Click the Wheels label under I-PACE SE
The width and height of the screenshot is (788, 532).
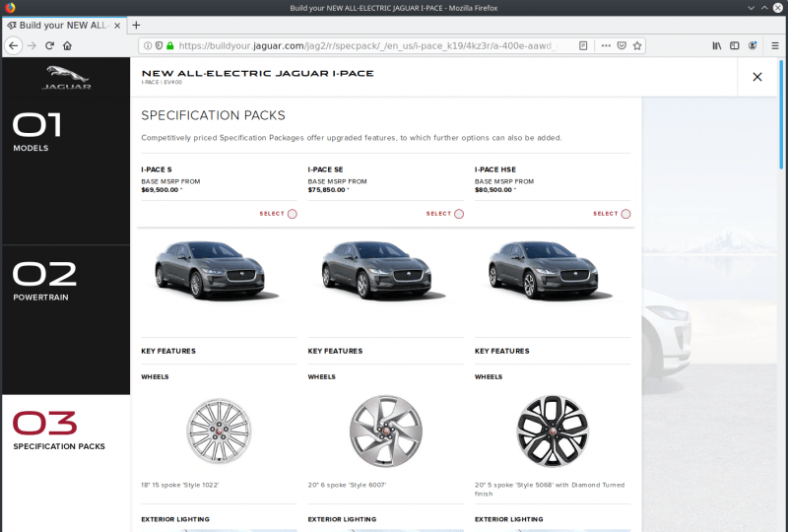[x=322, y=376]
